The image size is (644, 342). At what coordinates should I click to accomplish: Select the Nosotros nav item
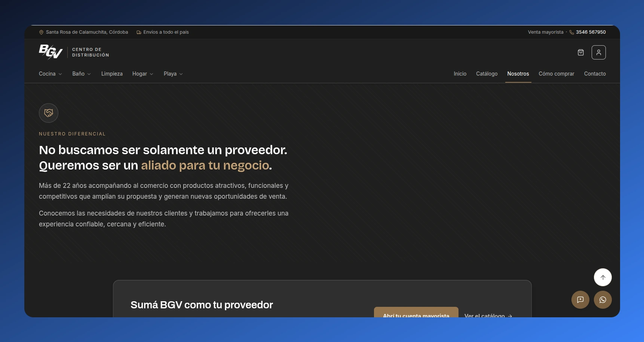518,74
